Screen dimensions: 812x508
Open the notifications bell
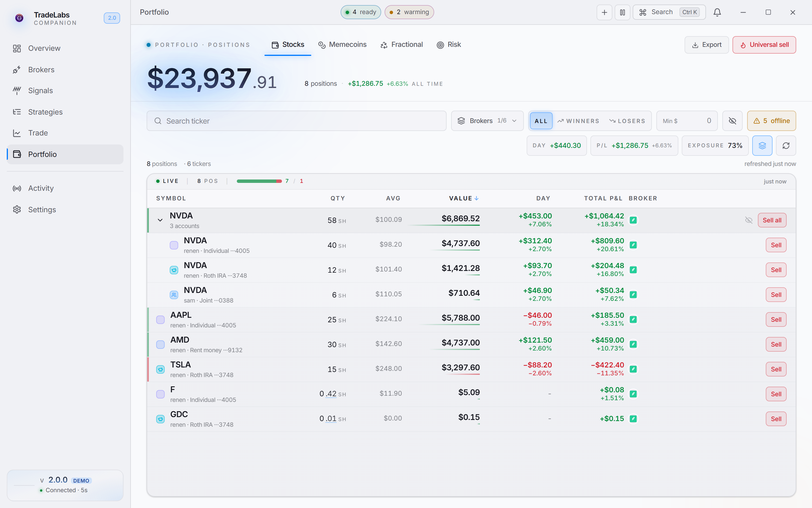717,12
